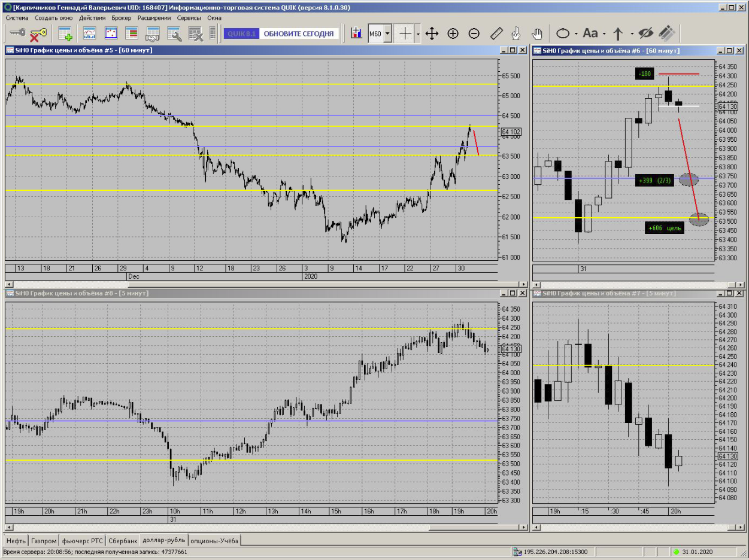Viewport: 749px width, 560px height.
Task: Select the up arrow drawing tool
Action: (618, 34)
